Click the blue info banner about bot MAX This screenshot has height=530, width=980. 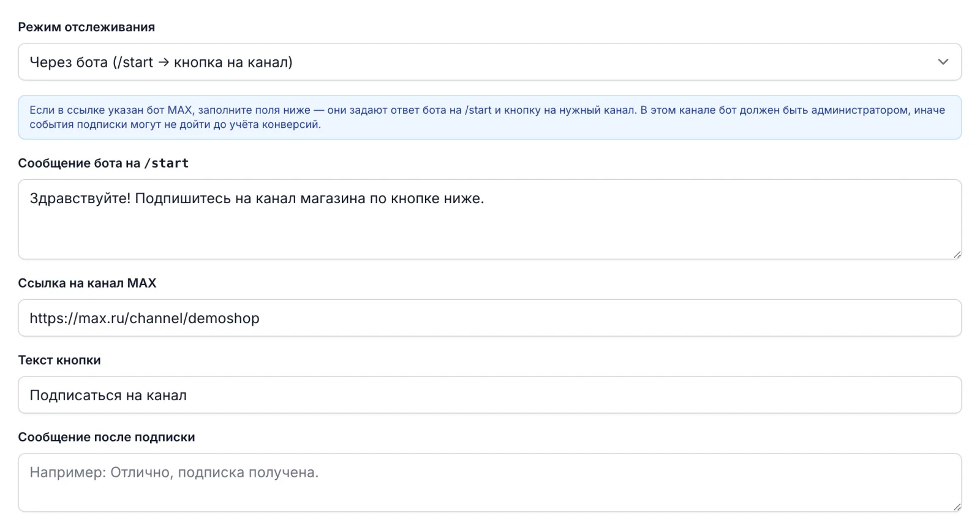(x=489, y=117)
